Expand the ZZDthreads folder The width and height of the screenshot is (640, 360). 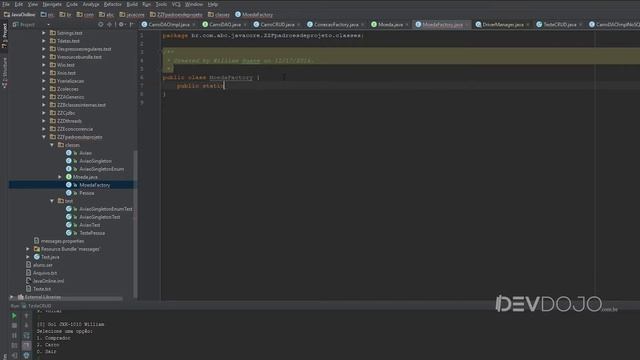(x=44, y=121)
